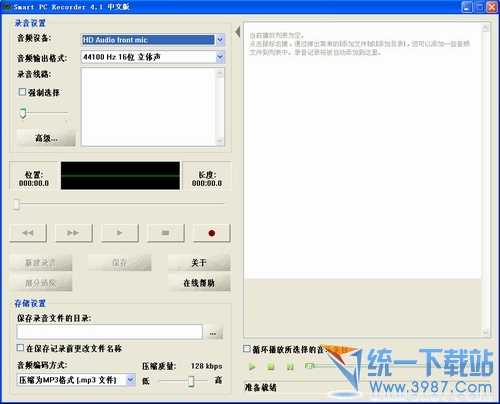Click the 新建录音 button
This screenshot has height=404, width=500.
click(x=41, y=263)
